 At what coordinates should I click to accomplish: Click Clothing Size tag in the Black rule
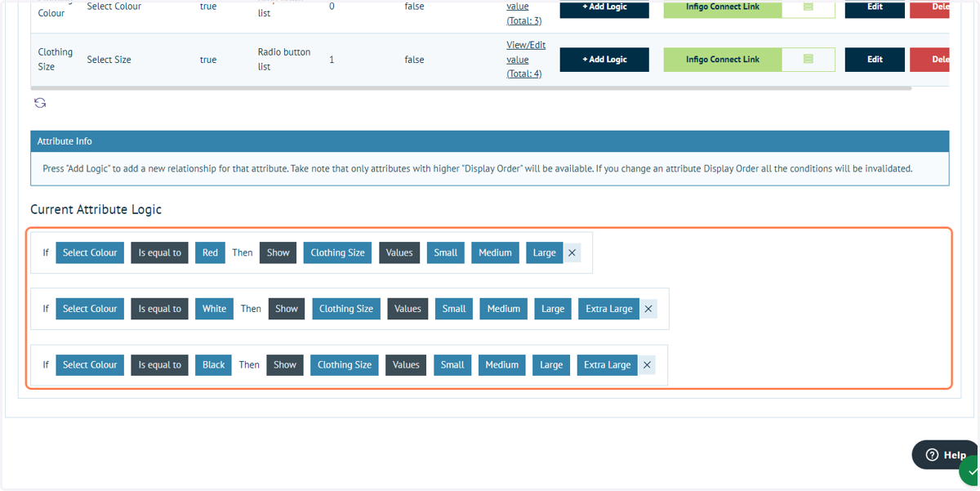click(345, 365)
